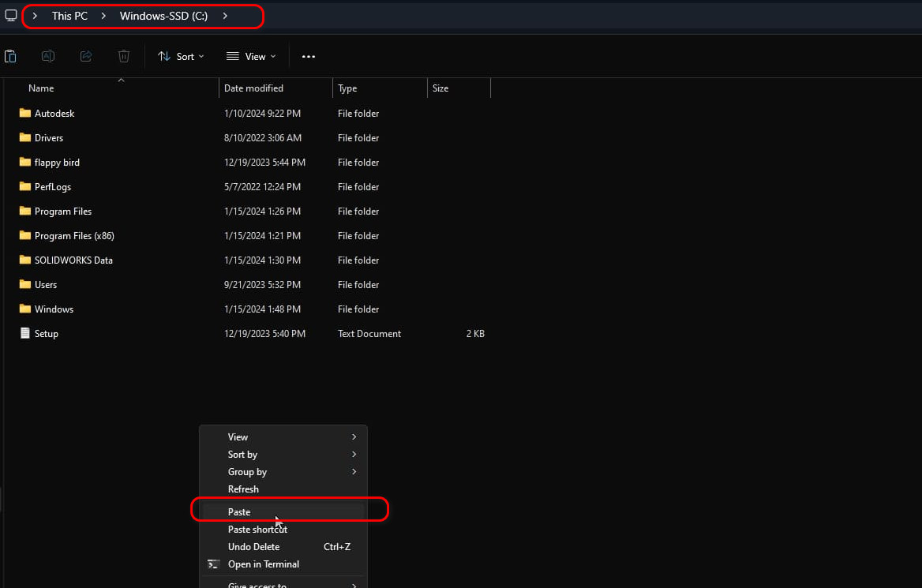Expand the chevron after Windows-SSD (C:)
922x588 pixels.
(225, 16)
